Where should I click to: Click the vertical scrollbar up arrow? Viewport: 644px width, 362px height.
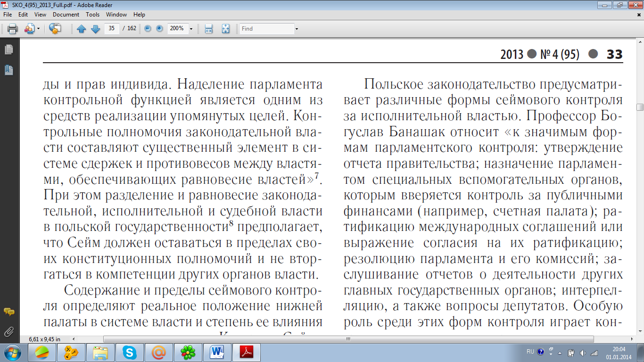640,42
